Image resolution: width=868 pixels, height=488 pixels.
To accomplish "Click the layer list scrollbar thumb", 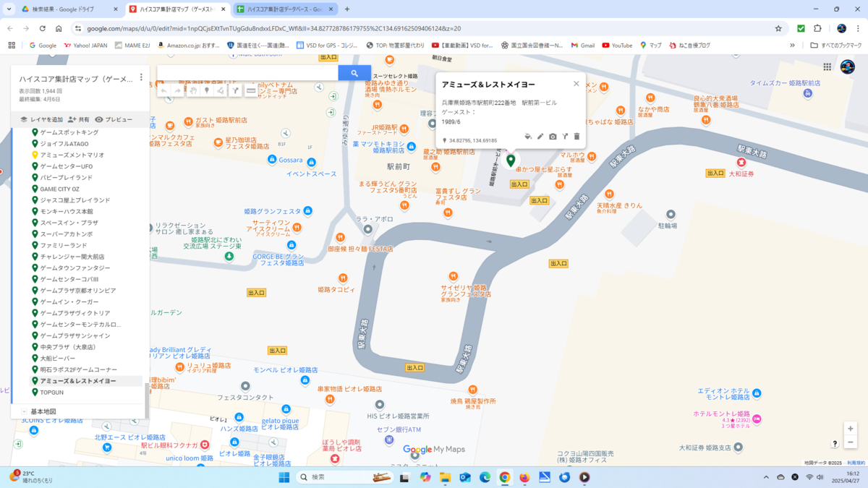I will coord(148,400).
